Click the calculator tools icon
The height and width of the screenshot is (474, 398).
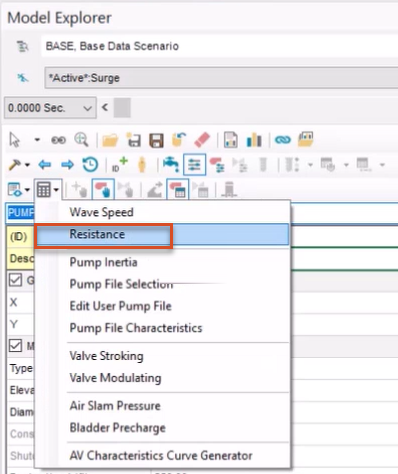pyautogui.click(x=44, y=190)
